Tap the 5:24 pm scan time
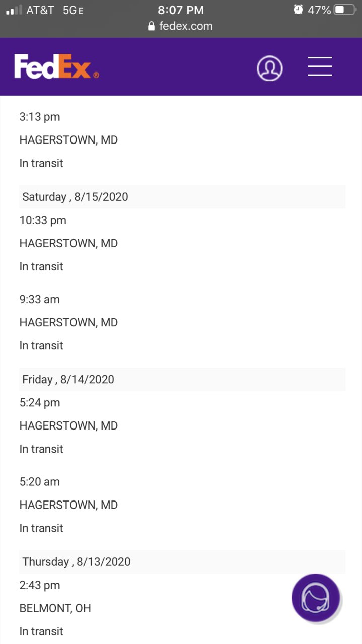The image size is (362, 644). 40,402
